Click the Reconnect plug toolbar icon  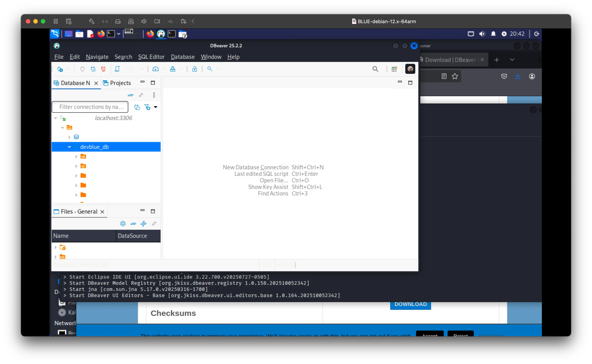(93, 69)
